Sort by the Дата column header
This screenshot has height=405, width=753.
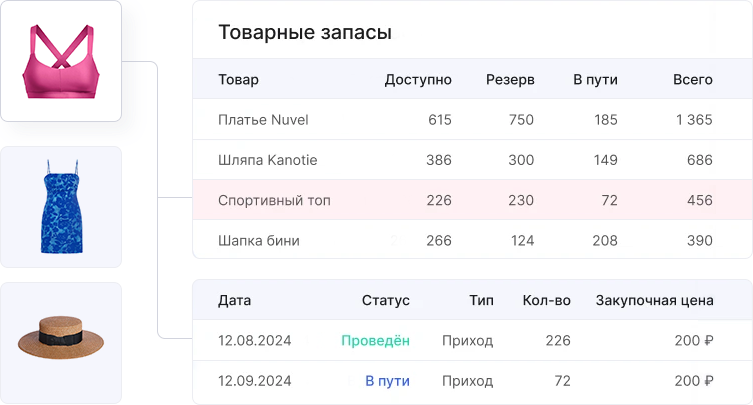point(235,300)
